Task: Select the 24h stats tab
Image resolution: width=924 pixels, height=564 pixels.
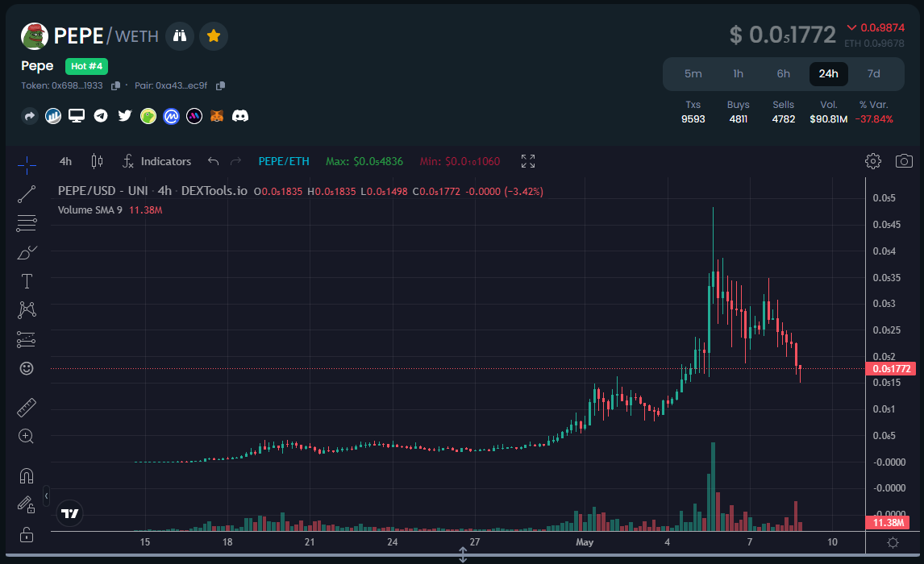Action: pyautogui.click(x=829, y=74)
